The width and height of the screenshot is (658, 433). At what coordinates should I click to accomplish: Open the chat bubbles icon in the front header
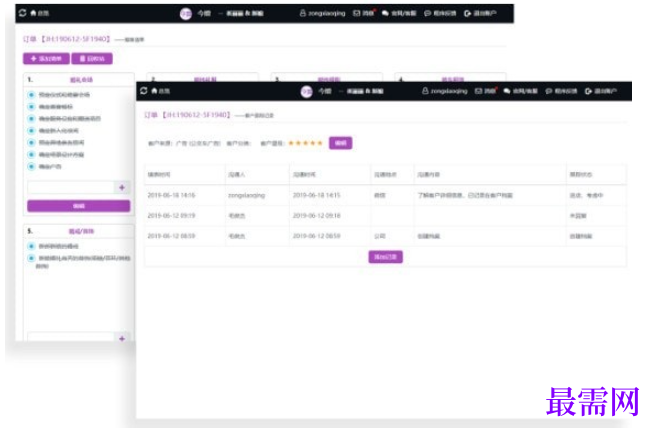507,91
